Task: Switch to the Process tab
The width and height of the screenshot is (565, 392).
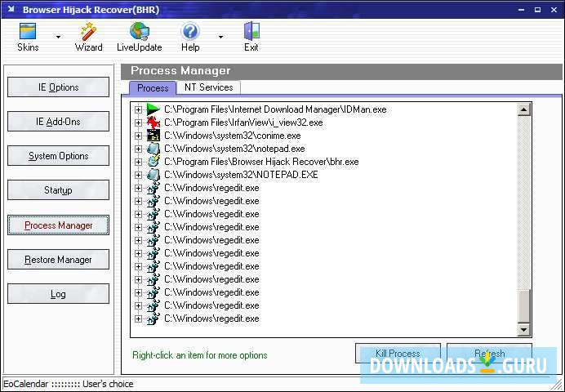Action: pos(153,88)
